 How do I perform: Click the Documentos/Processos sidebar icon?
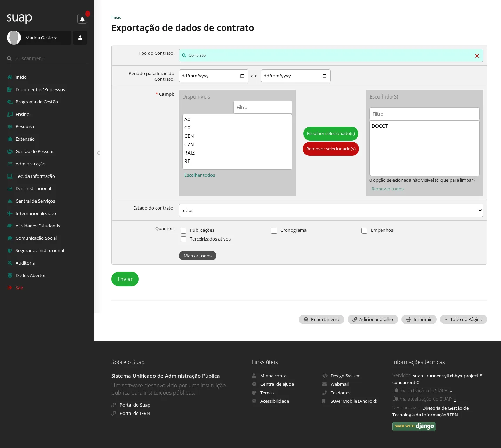pyautogui.click(x=10, y=89)
